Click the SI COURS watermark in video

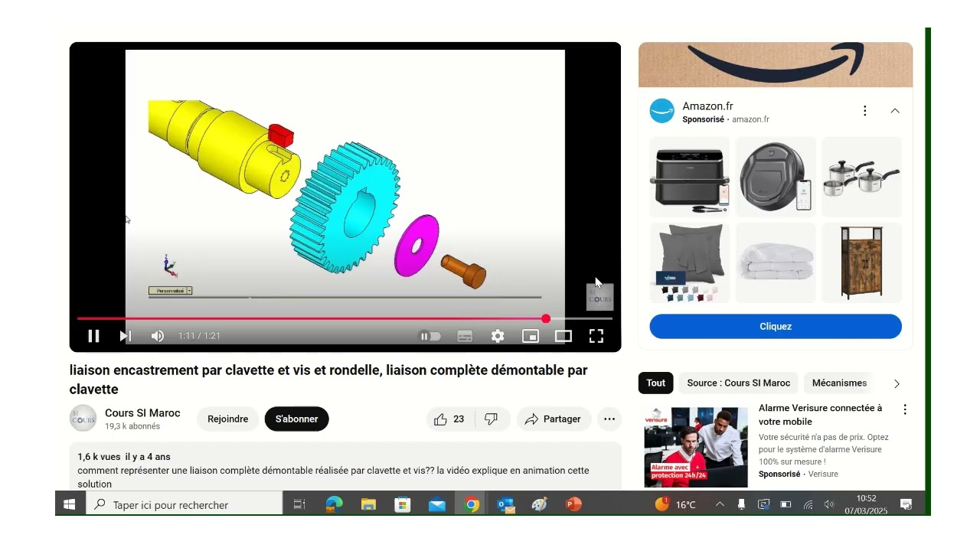tap(600, 297)
